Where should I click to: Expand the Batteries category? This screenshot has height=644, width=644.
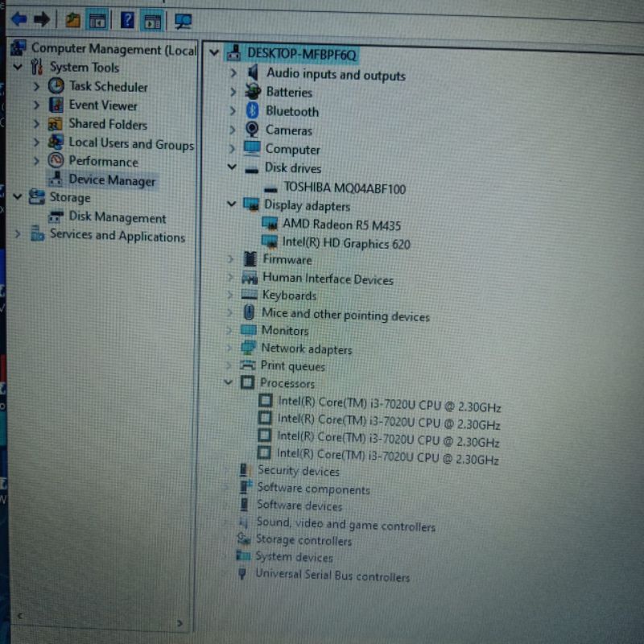(233, 92)
